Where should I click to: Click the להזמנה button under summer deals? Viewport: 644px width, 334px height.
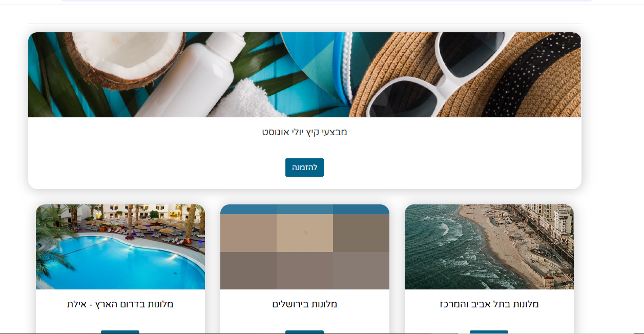pyautogui.click(x=304, y=168)
